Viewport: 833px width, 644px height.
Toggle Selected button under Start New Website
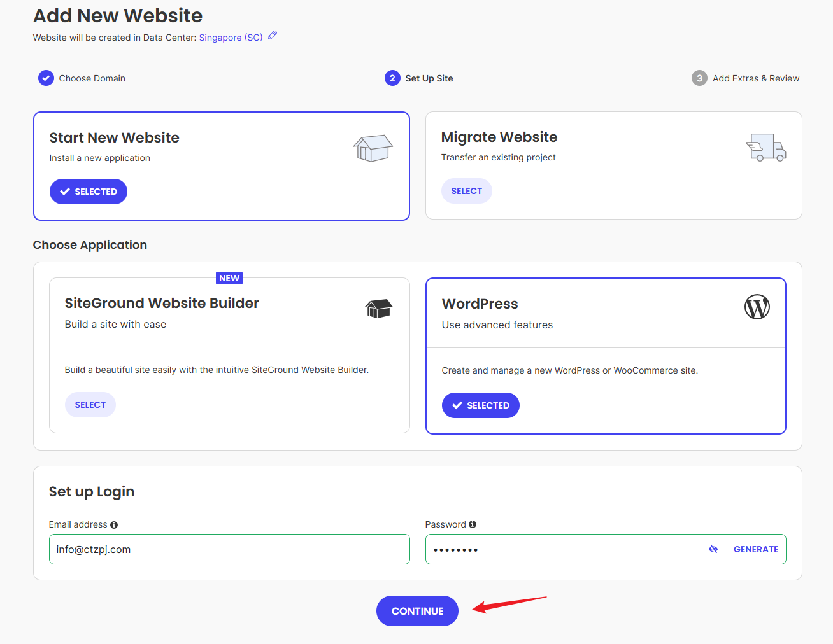pos(89,192)
